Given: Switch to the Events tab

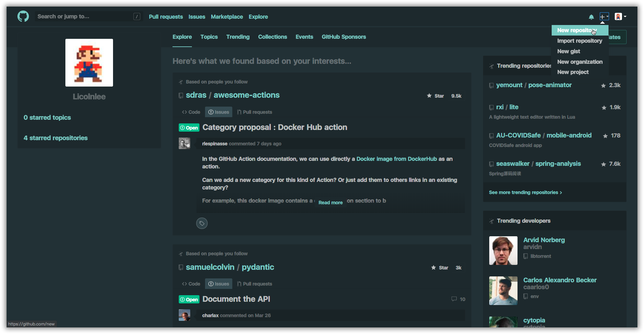Looking at the screenshot, I should pos(304,37).
